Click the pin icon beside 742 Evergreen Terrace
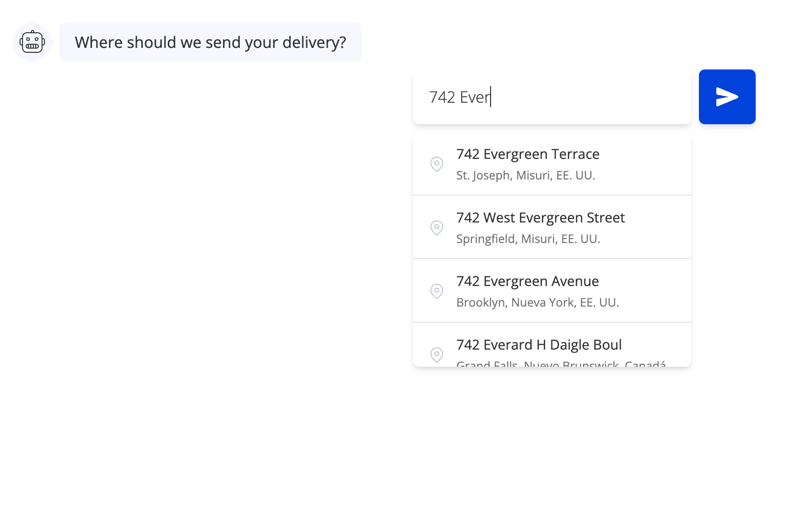The width and height of the screenshot is (808, 532). 437,164
